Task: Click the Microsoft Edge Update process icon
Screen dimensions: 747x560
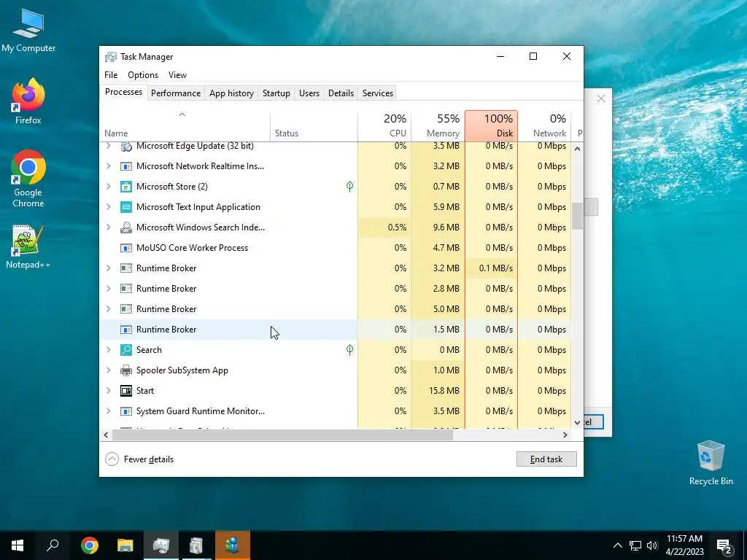Action: (x=125, y=146)
